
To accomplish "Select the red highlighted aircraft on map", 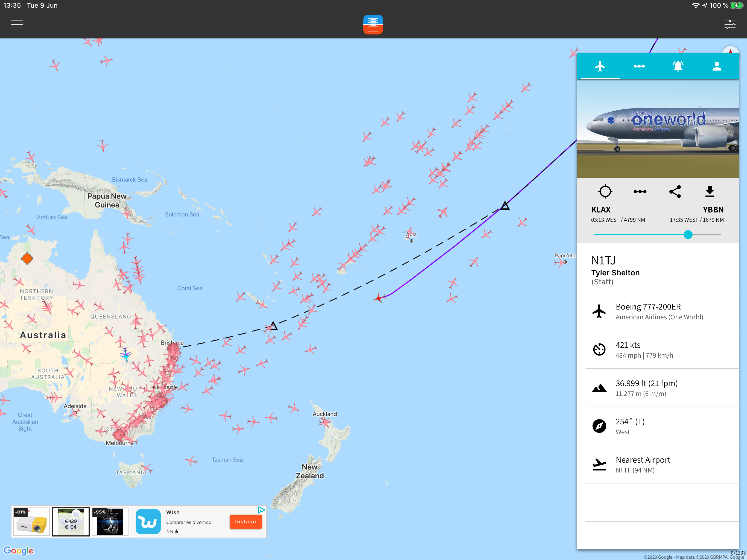I will [x=379, y=298].
